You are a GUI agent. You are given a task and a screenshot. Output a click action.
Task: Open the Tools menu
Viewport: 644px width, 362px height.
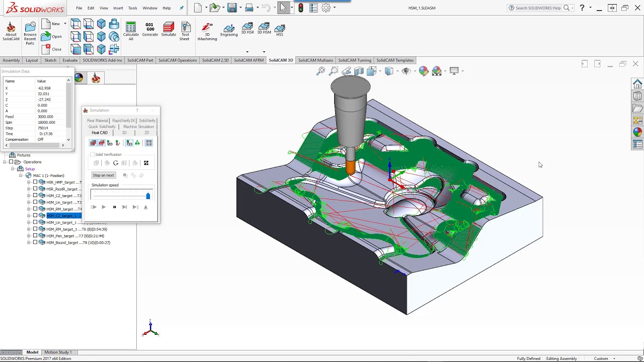point(132,8)
